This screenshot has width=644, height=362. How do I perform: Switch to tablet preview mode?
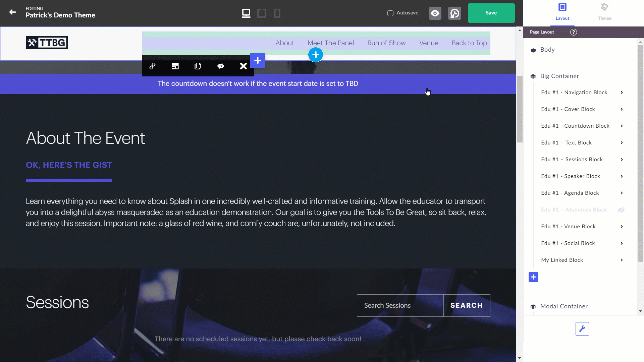tap(262, 13)
